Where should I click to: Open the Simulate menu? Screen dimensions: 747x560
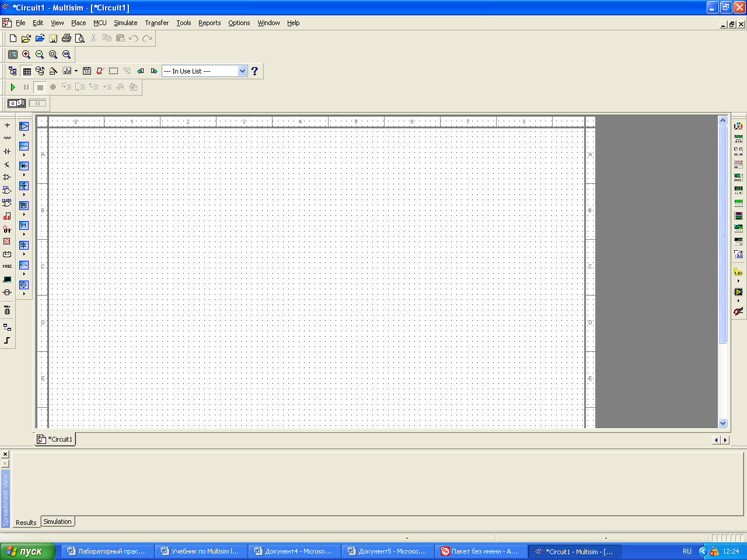coord(125,23)
